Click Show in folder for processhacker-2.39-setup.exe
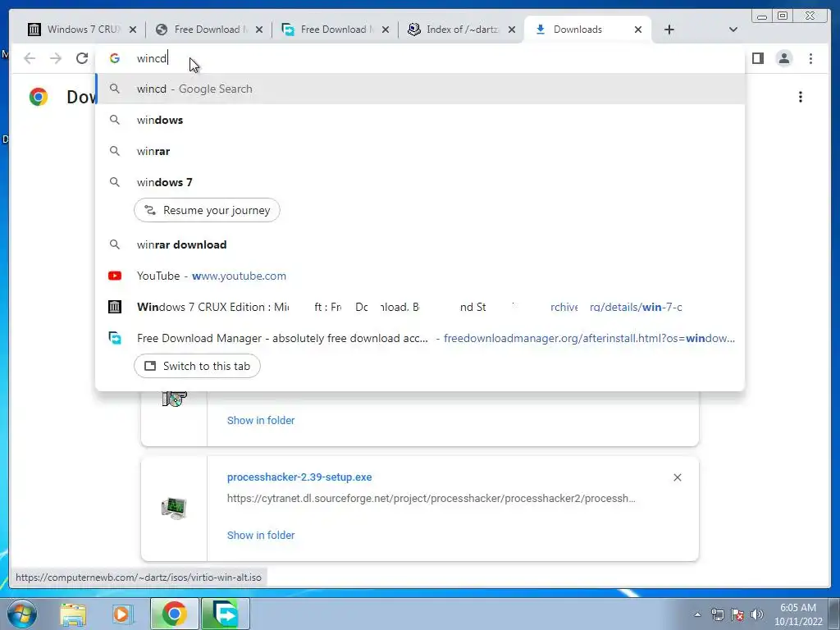The width and height of the screenshot is (840, 630). pyautogui.click(x=261, y=535)
